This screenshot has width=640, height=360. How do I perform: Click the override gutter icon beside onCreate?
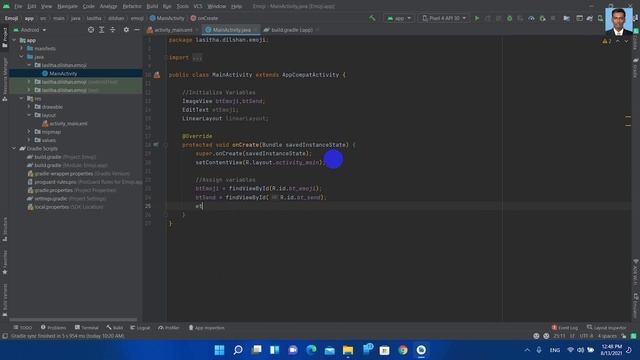pyautogui.click(x=156, y=144)
